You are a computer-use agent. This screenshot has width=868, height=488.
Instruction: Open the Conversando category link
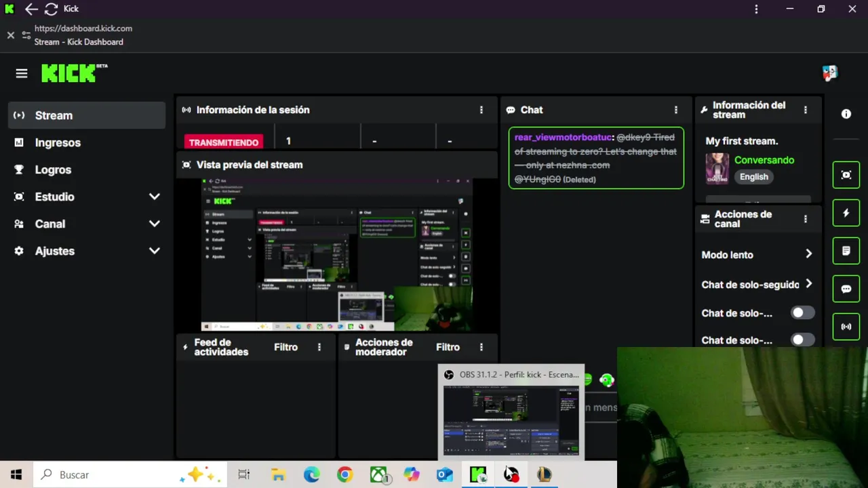pos(764,160)
